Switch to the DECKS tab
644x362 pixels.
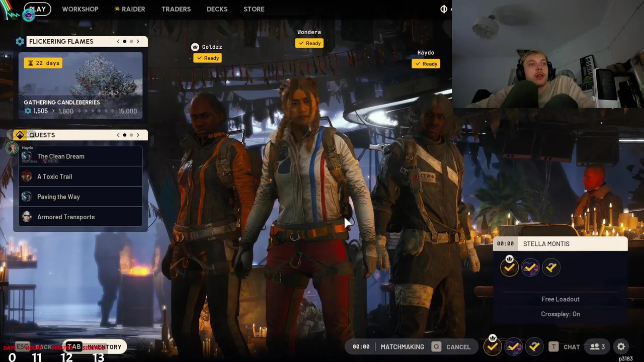click(x=217, y=9)
